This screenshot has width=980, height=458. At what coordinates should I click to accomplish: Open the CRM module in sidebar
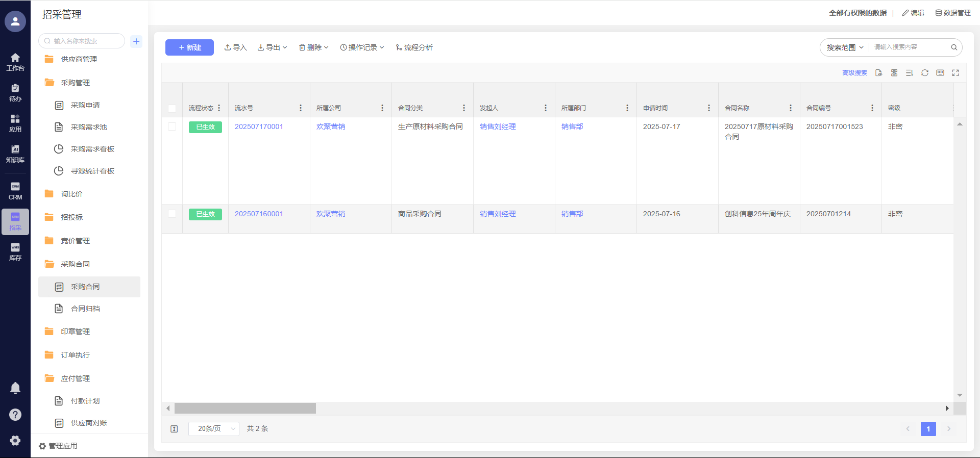pos(15,191)
